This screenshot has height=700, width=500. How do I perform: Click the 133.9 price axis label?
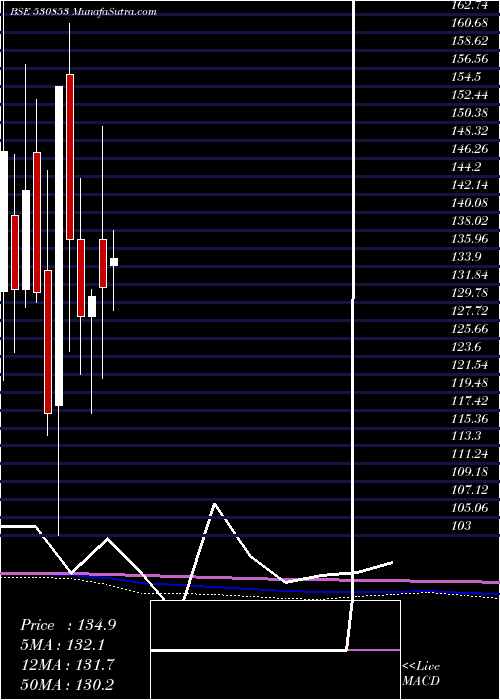click(x=467, y=257)
